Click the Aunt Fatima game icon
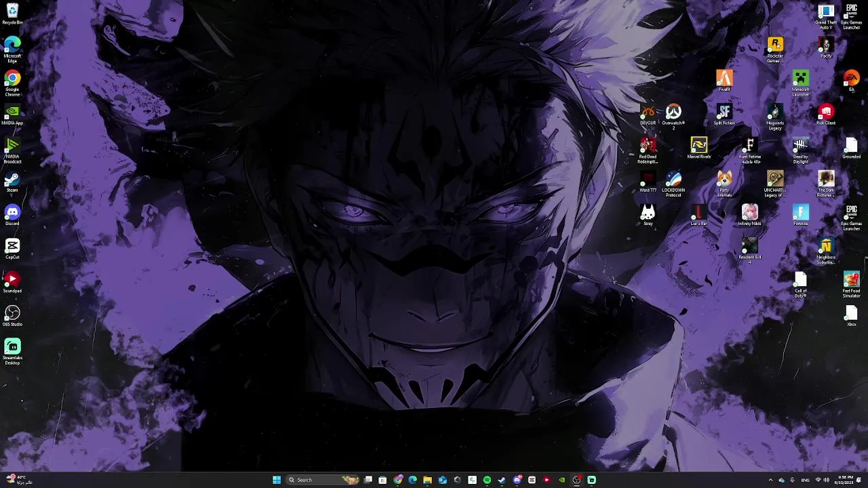The image size is (868, 488). 750,150
